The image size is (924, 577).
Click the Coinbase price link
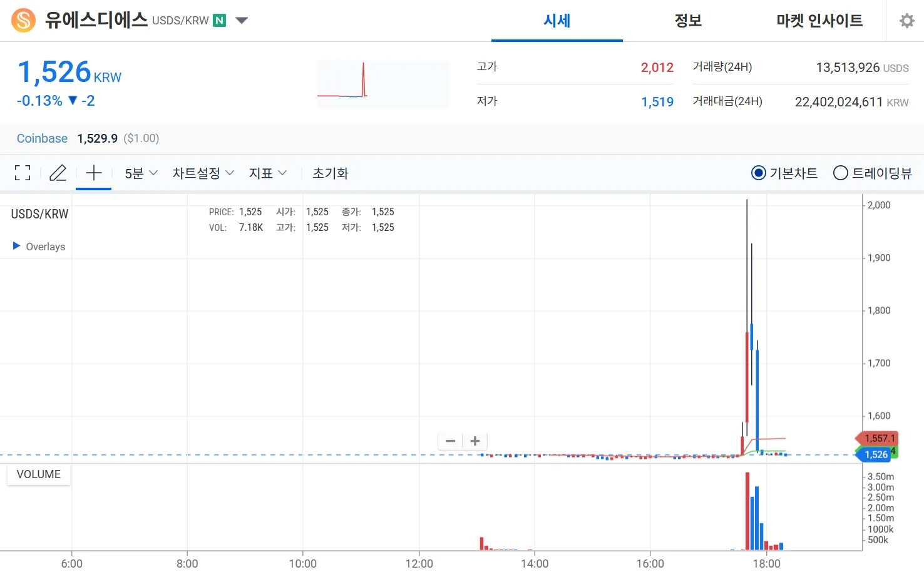point(42,138)
